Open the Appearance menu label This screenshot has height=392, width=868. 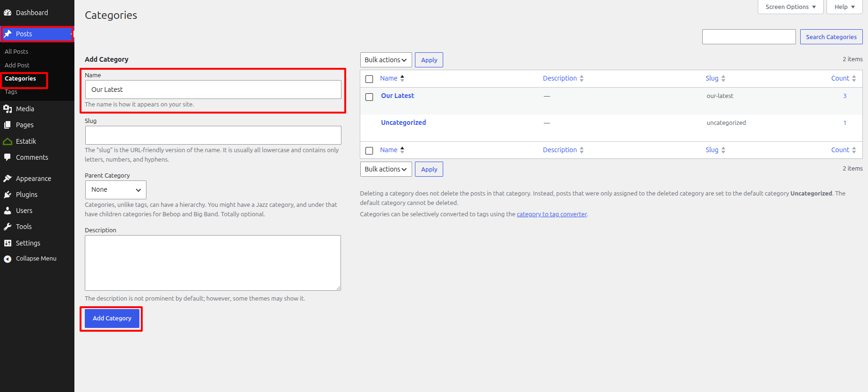33,179
